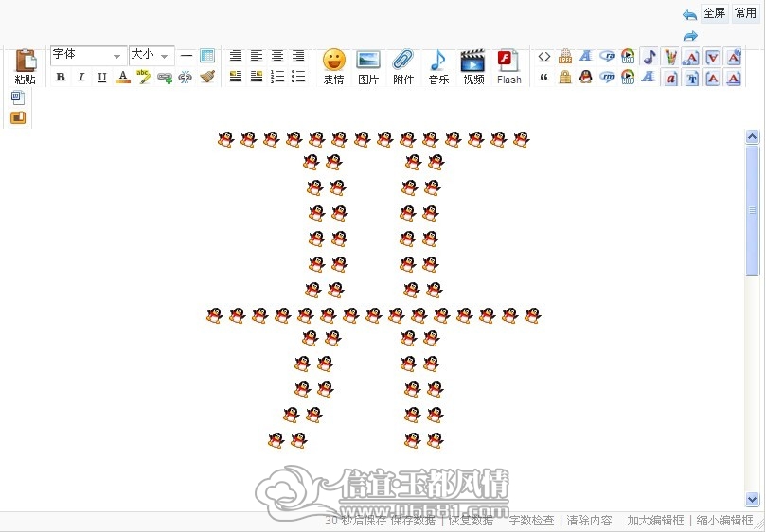
Task: Toggle bold formatting (B)
Action: tap(60, 77)
